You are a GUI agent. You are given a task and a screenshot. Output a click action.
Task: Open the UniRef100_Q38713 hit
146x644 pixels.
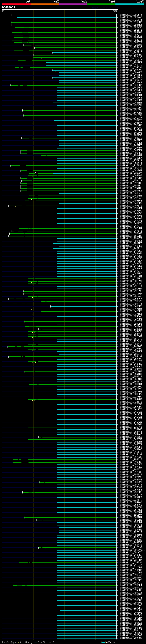tap(131, 329)
